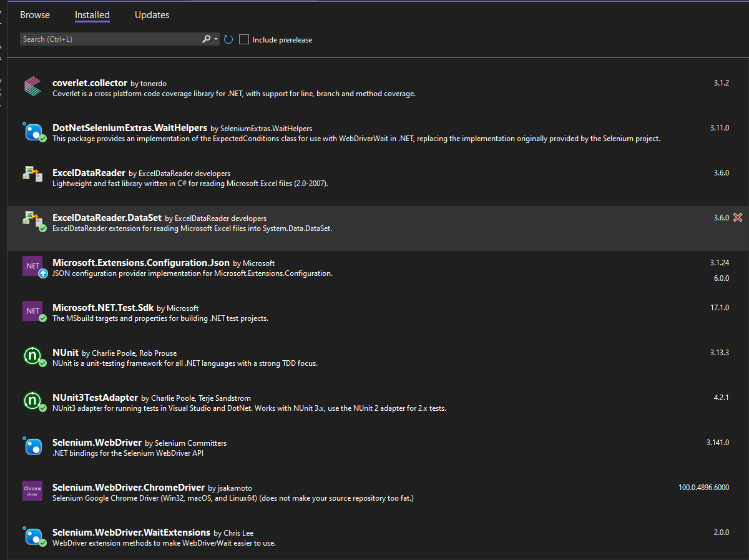Click version 17.1.0 of Test.Sdk
Image resolution: width=749 pixels, height=560 pixels.
(720, 308)
